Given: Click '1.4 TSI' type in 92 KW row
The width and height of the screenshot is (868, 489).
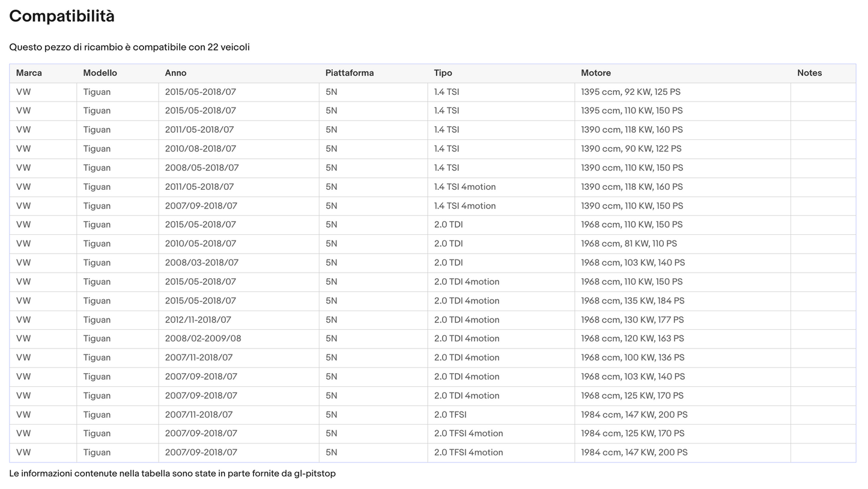Looking at the screenshot, I should coord(447,92).
